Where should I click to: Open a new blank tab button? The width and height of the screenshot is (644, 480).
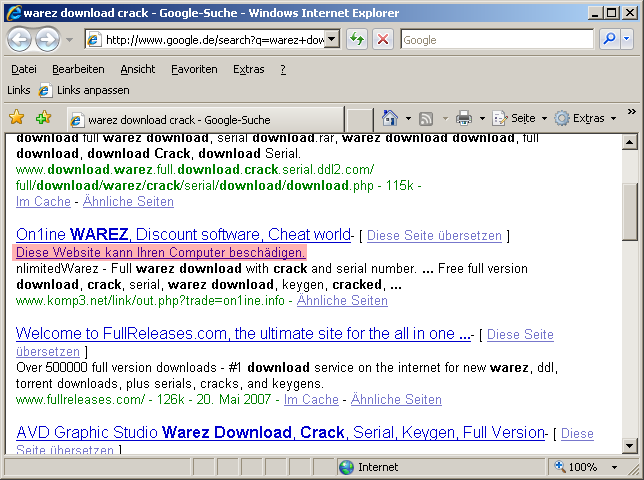point(360,120)
